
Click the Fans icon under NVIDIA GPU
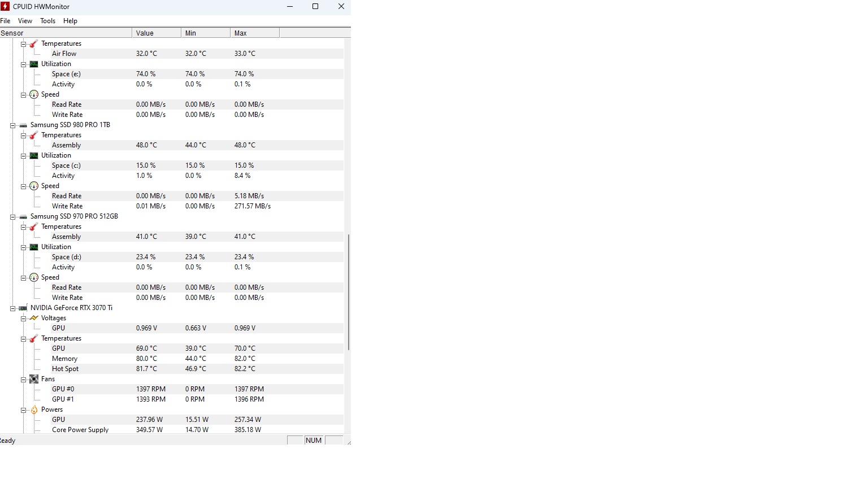click(x=34, y=379)
